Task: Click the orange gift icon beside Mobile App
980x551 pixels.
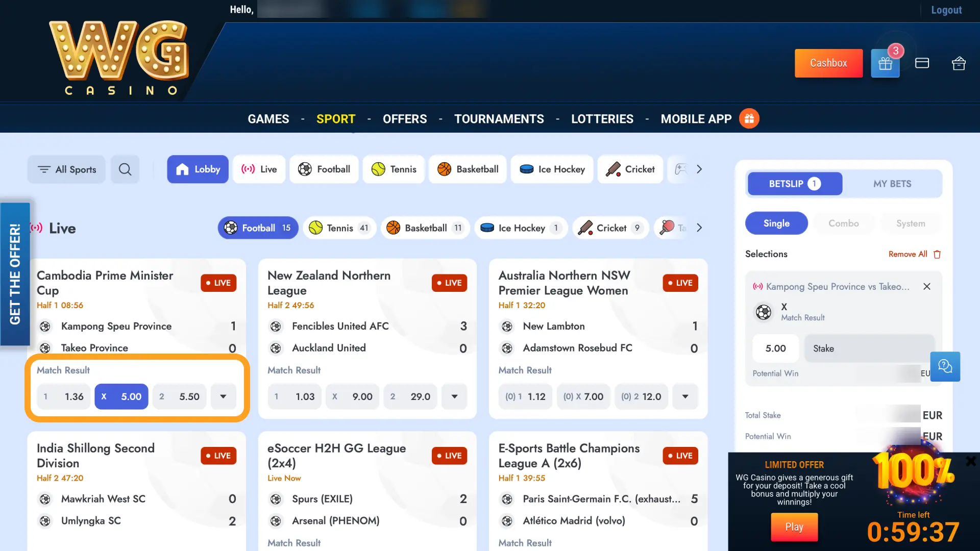Action: (x=749, y=119)
